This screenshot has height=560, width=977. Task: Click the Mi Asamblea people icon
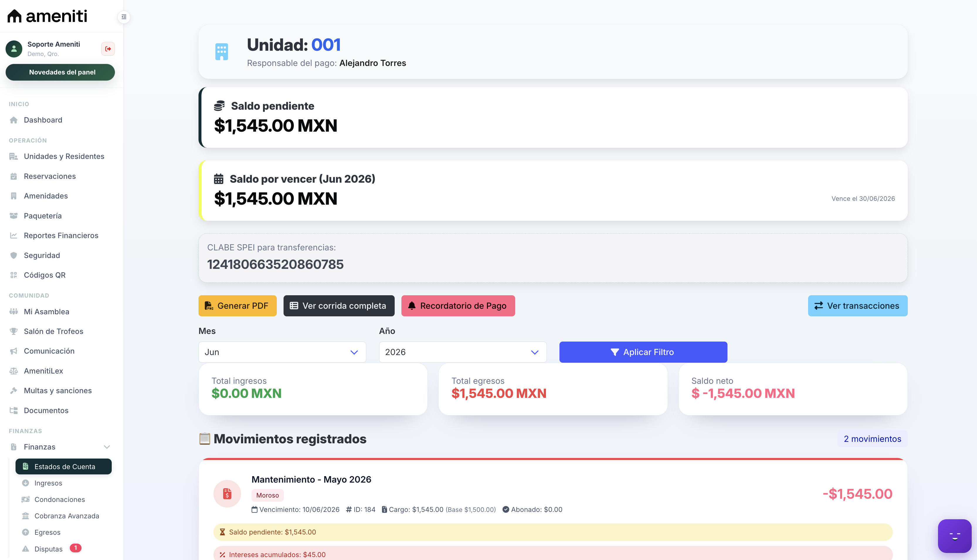[14, 312]
